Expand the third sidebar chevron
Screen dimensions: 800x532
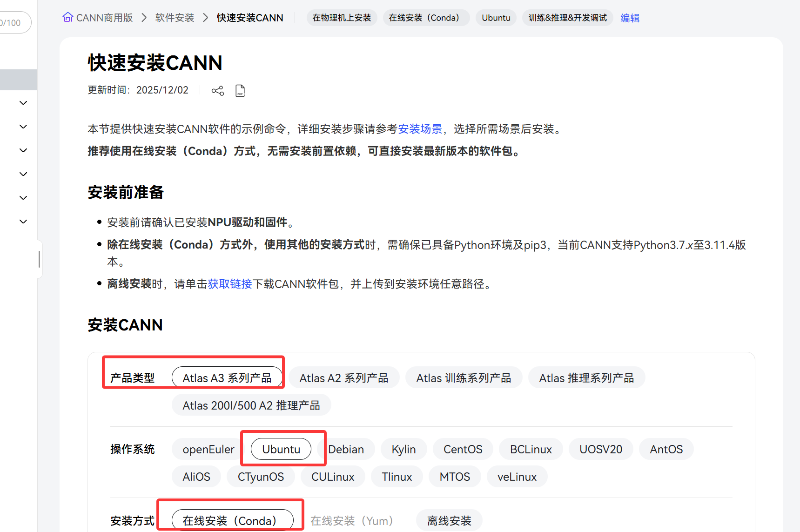click(x=23, y=150)
